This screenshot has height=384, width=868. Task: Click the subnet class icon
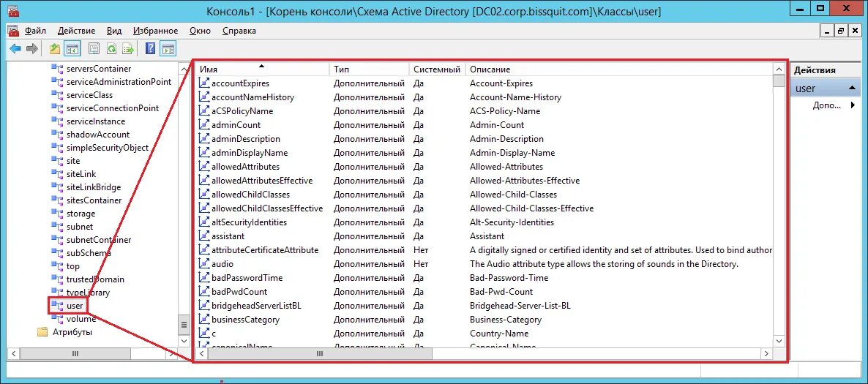(x=58, y=227)
